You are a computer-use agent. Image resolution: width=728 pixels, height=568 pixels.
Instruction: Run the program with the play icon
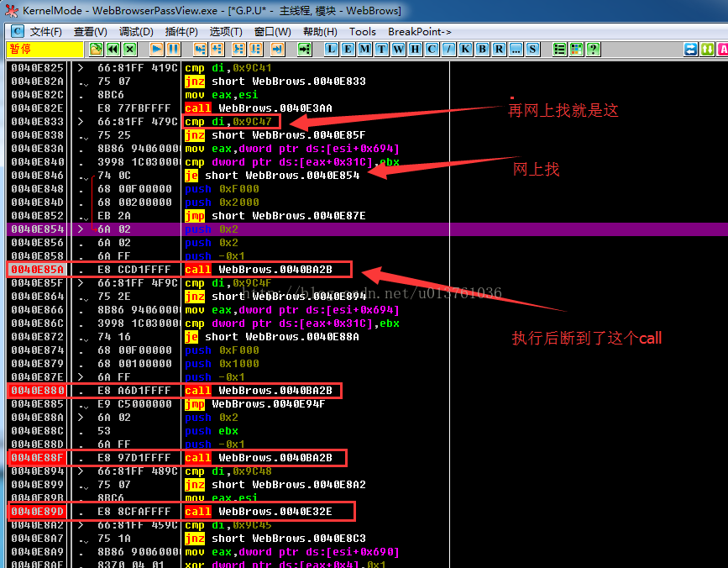pyautogui.click(x=156, y=50)
